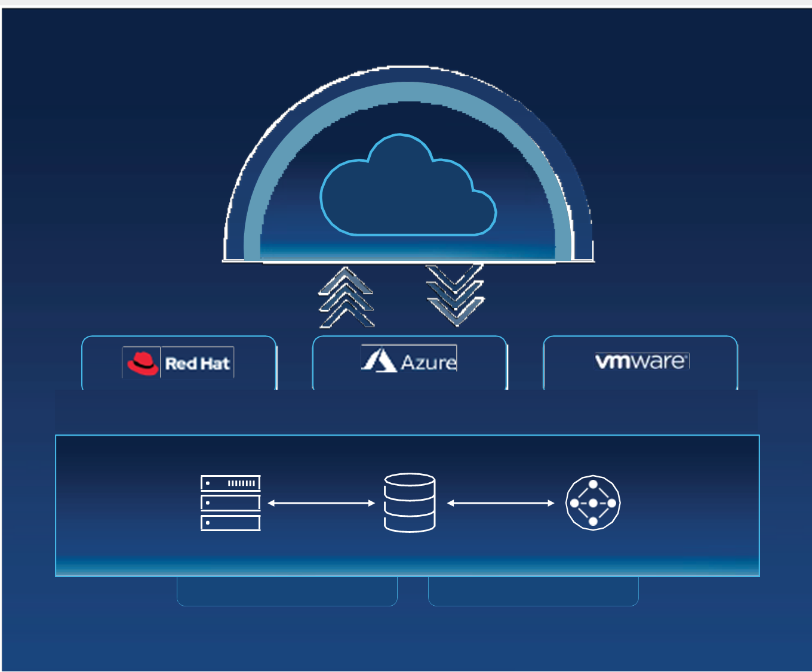Click the Azure triangular logo
The image size is (812, 672).
379,361
